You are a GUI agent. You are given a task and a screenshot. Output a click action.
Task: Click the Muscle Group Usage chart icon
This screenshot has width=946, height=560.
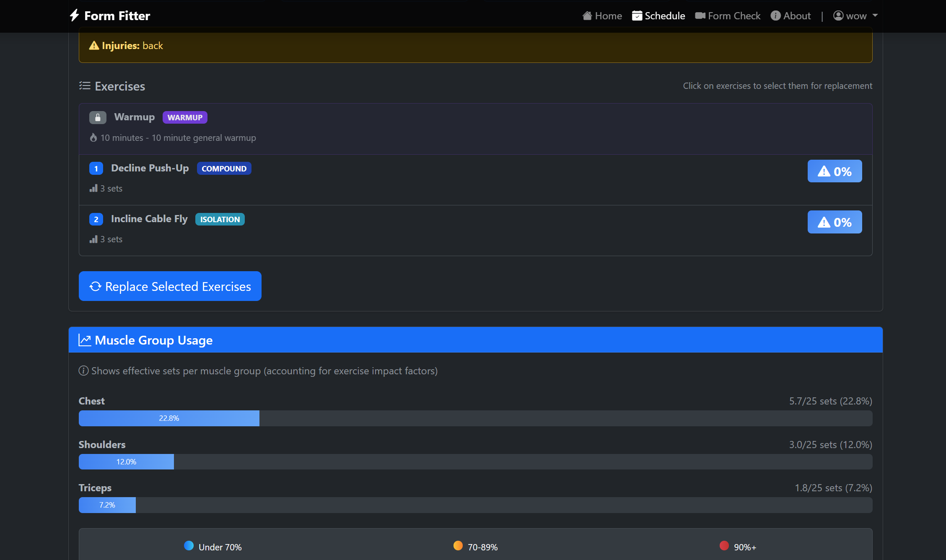(85, 340)
